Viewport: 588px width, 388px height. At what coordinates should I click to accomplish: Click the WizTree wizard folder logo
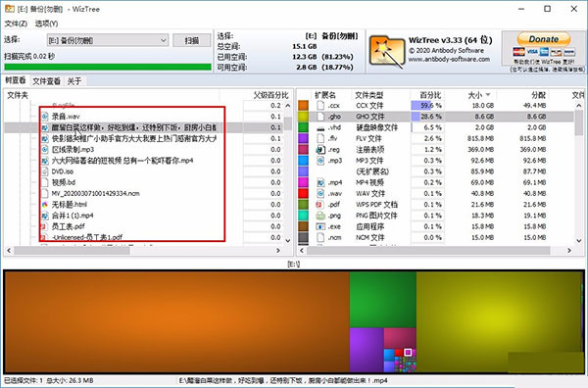[387, 52]
